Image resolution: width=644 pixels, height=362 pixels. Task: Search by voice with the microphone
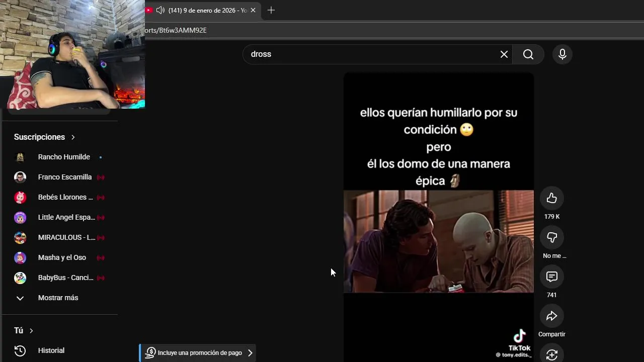pos(562,54)
